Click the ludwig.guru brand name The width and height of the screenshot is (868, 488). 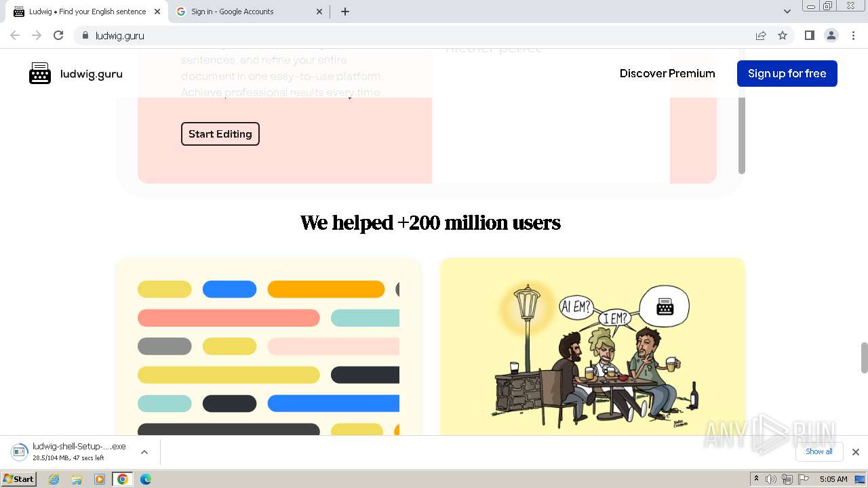click(92, 74)
